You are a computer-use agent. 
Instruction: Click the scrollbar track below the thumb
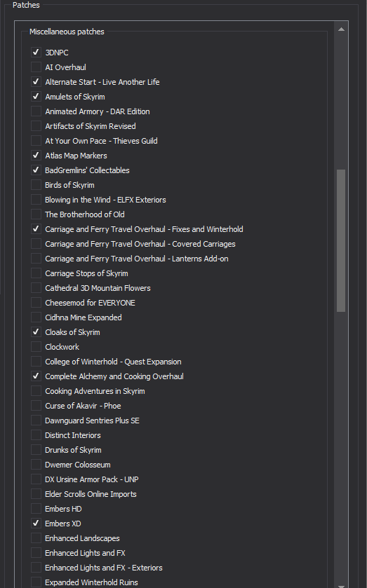click(x=341, y=446)
